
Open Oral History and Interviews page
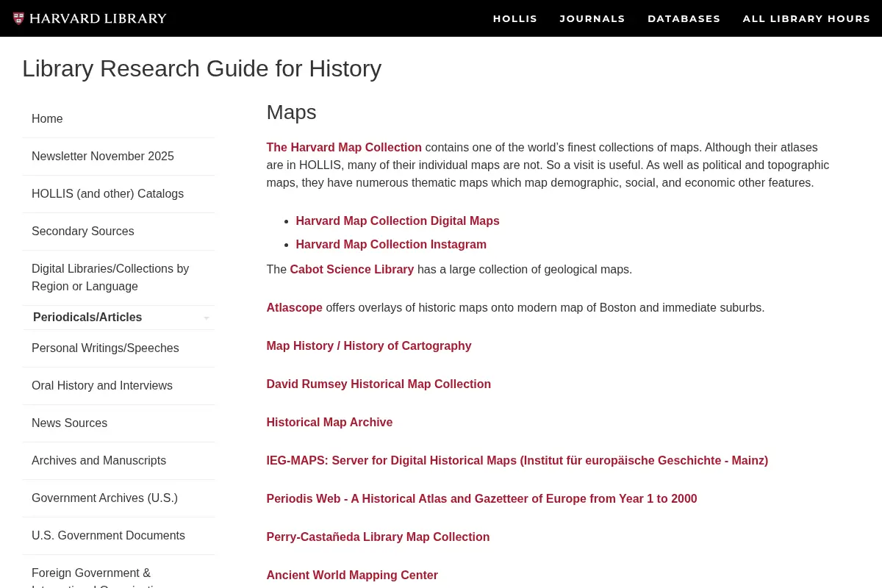coord(118,386)
